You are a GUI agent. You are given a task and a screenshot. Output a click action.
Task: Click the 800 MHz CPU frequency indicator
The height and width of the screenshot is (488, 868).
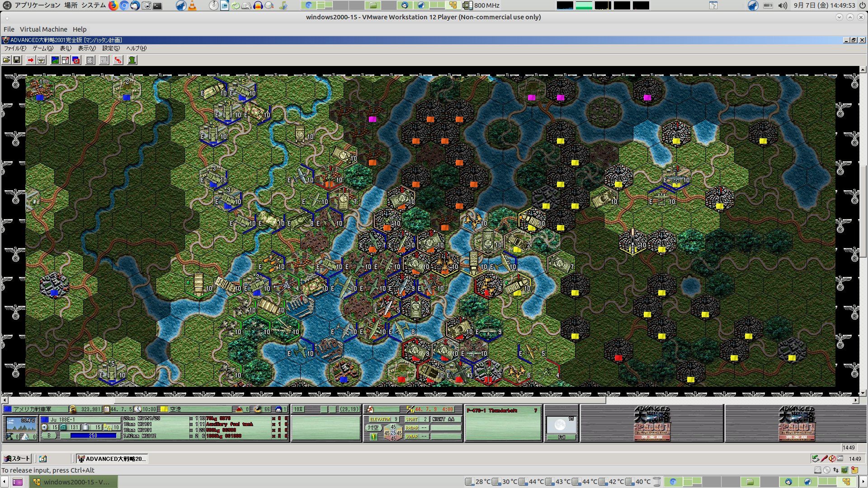[481, 5]
